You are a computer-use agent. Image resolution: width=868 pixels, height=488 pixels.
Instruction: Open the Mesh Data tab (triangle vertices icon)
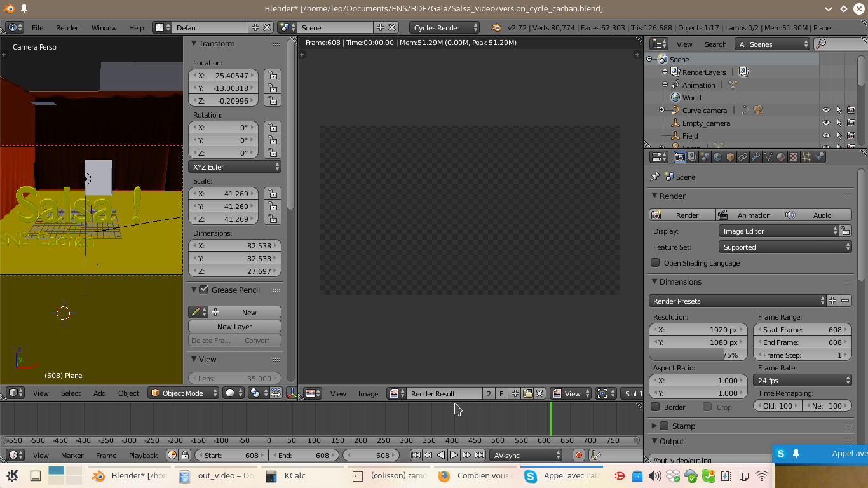(x=768, y=157)
